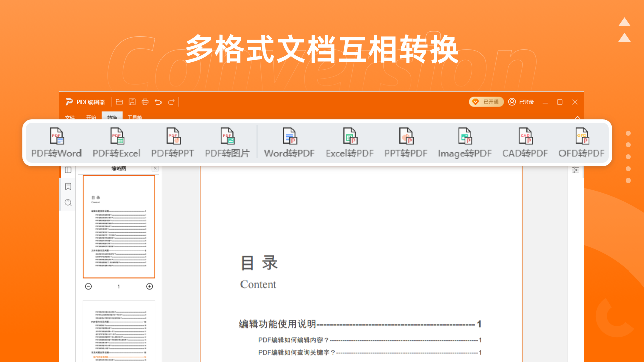Click the print icon in the title bar

[145, 102]
